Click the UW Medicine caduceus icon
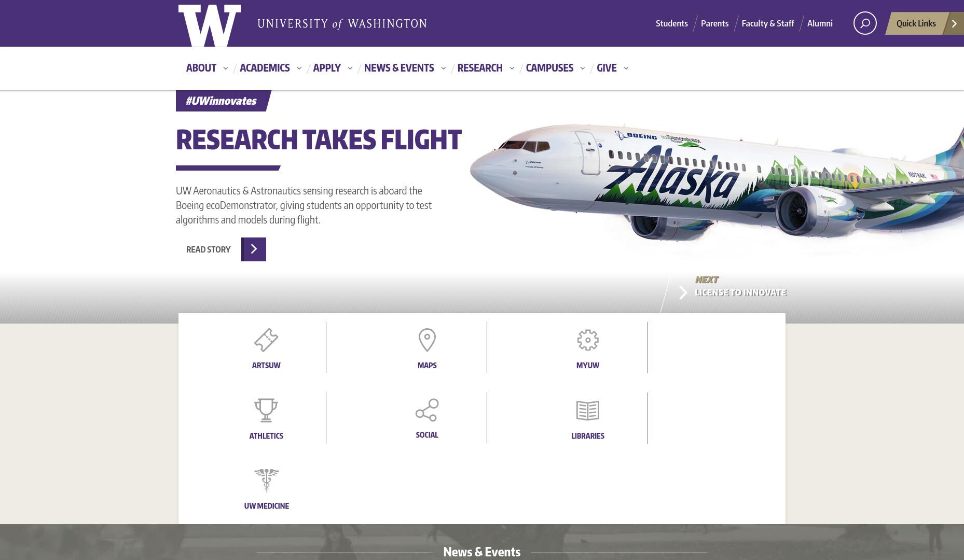Viewport: 964px width, 560px height. pyautogui.click(x=266, y=480)
